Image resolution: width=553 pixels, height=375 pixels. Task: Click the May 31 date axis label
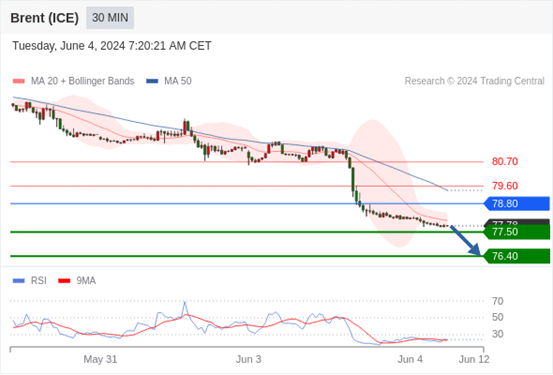point(100,359)
